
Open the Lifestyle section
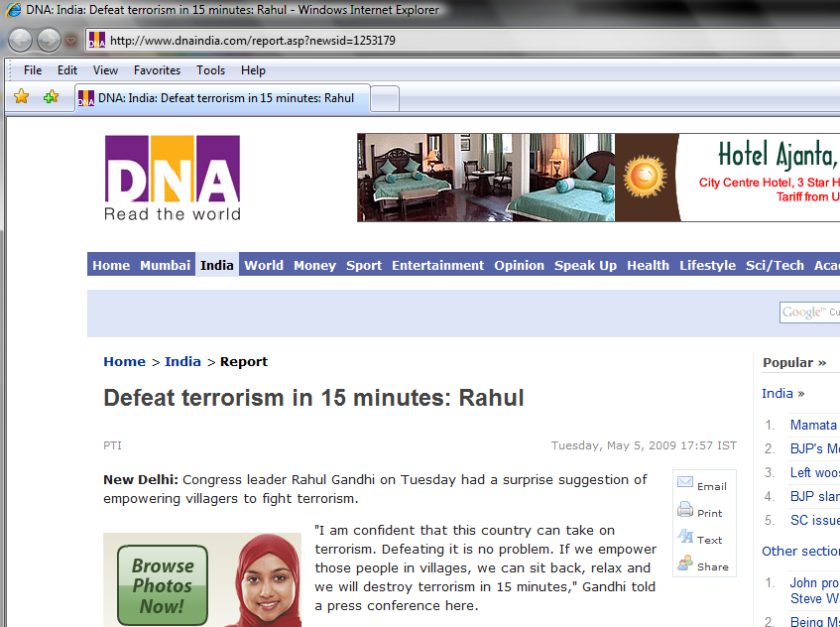707,265
